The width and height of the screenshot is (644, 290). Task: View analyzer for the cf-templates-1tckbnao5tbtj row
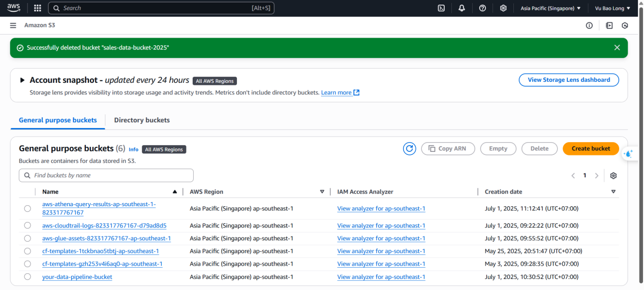pyautogui.click(x=381, y=251)
